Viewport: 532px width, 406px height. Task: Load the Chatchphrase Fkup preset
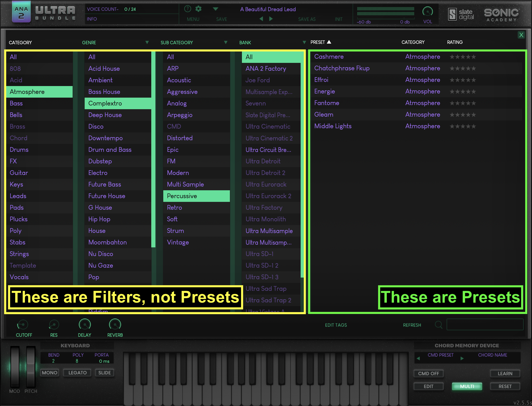(x=342, y=68)
